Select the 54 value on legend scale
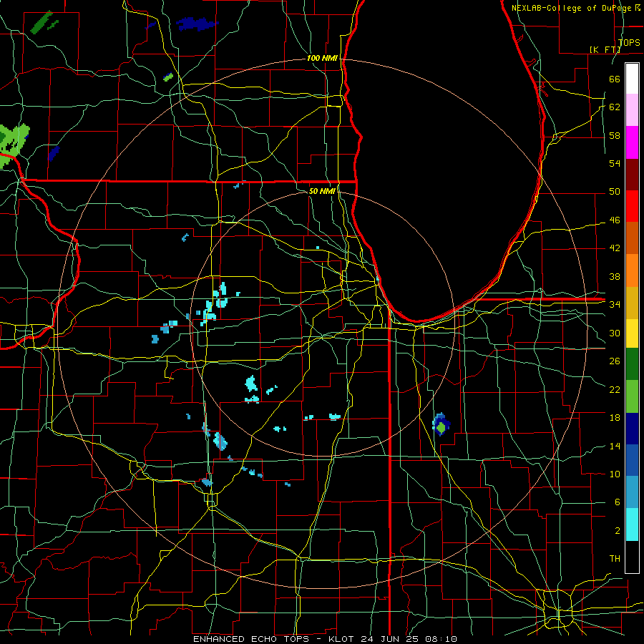The image size is (644, 644). tap(615, 163)
